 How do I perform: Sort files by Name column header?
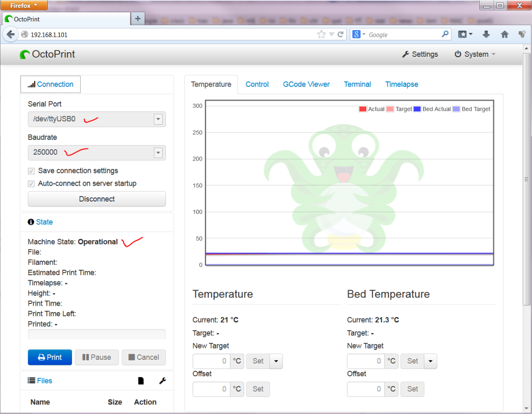(40, 402)
